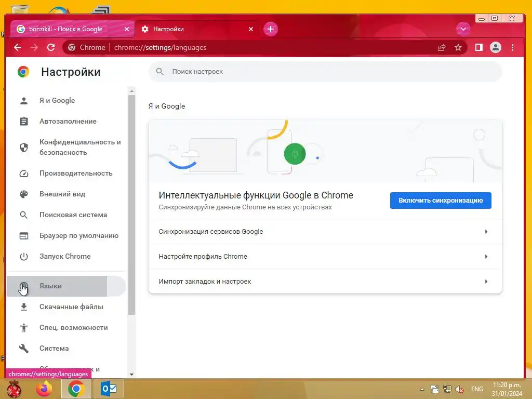The width and height of the screenshot is (532, 399).
Task: Reload the settings page
Action: tap(51, 47)
